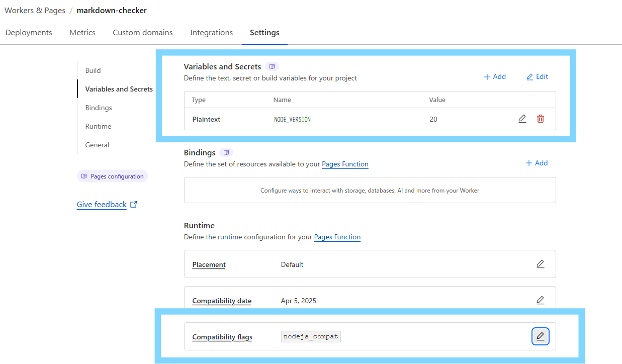Navigate back via Workers & Pages breadcrumb
This screenshot has width=622, height=364.
35,10
